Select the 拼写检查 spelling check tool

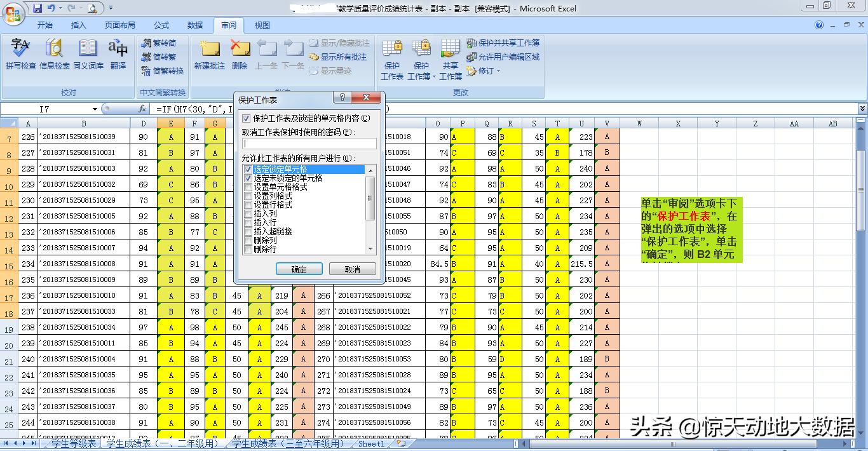pyautogui.click(x=19, y=54)
